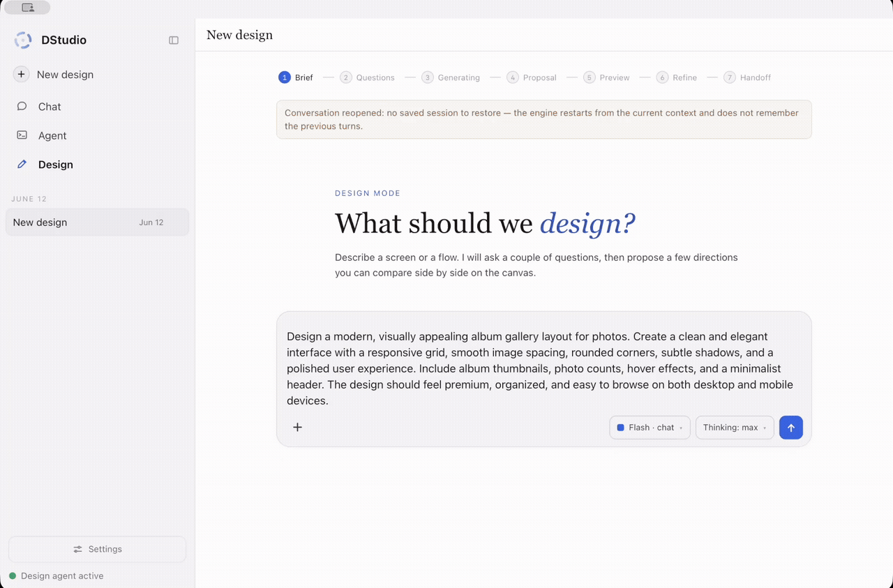Go to the Brief step
Viewport: 893px width, 588px height.
pos(296,77)
